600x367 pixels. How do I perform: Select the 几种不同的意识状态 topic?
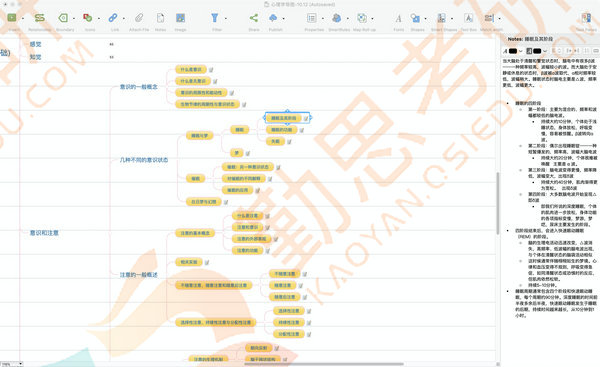click(144, 160)
